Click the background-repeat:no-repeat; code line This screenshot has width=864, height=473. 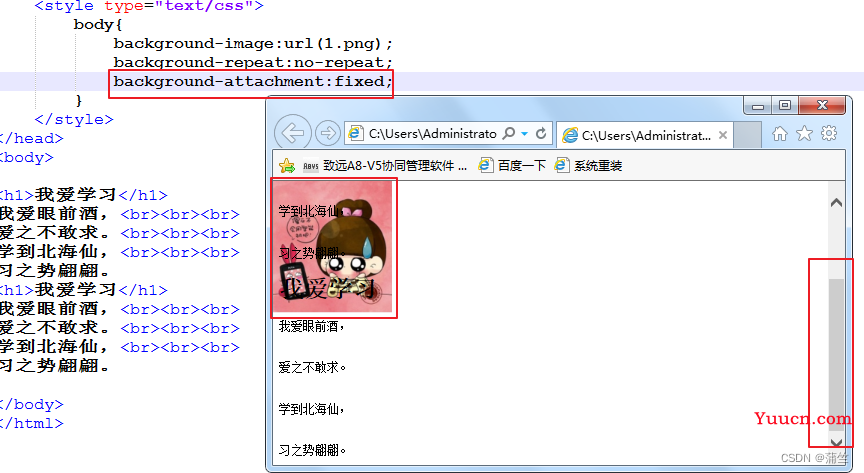tap(253, 62)
